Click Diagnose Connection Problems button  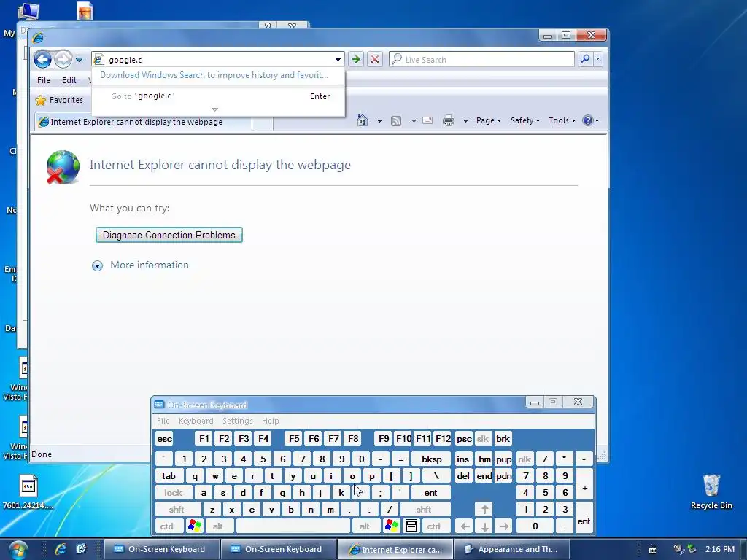click(x=169, y=235)
